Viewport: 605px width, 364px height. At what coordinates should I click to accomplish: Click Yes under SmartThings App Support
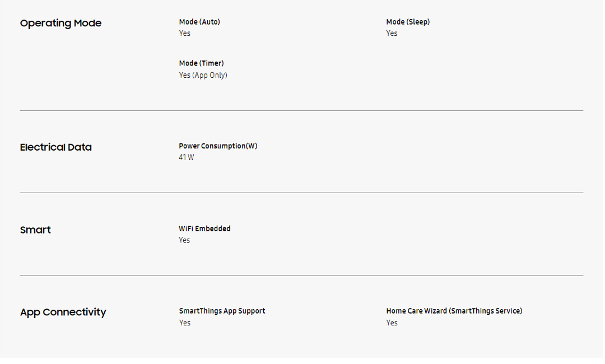point(185,323)
